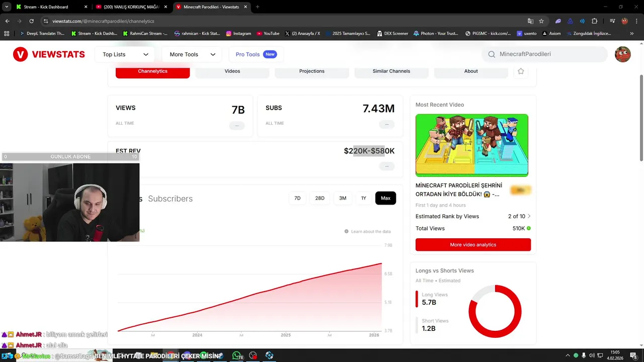Open new browser tab
The width and height of the screenshot is (644, 362).
tap(258, 7)
